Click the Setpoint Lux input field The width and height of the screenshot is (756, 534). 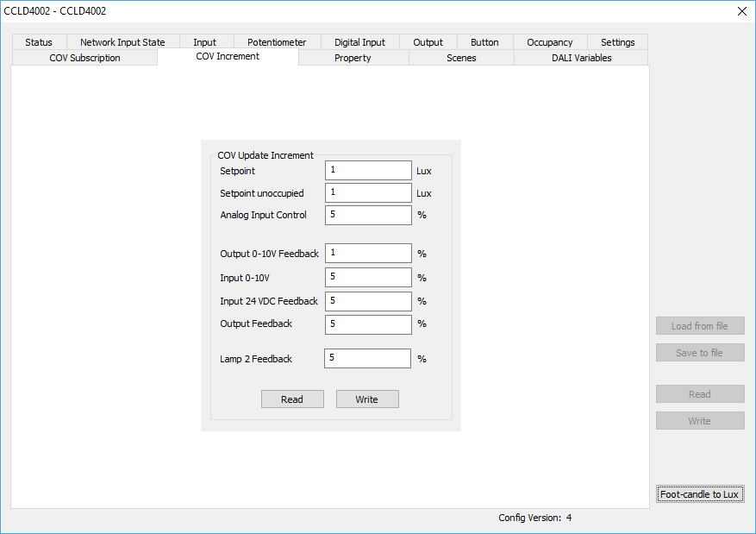point(368,170)
